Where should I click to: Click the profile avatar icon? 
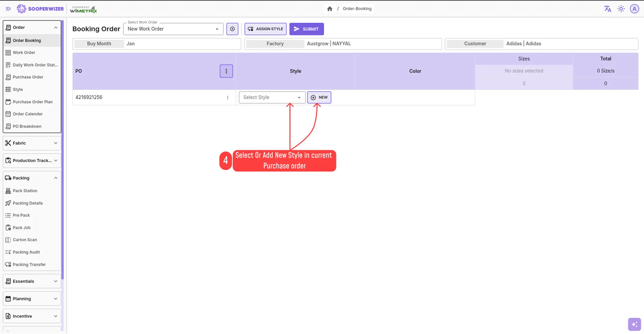[x=634, y=9]
